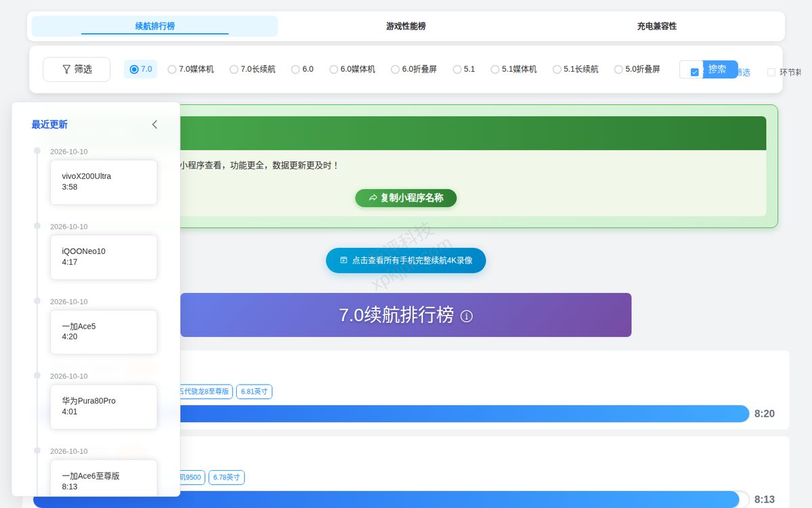
Task: Click the share arrow icon on 复制小程序名称
Action: pos(373,198)
